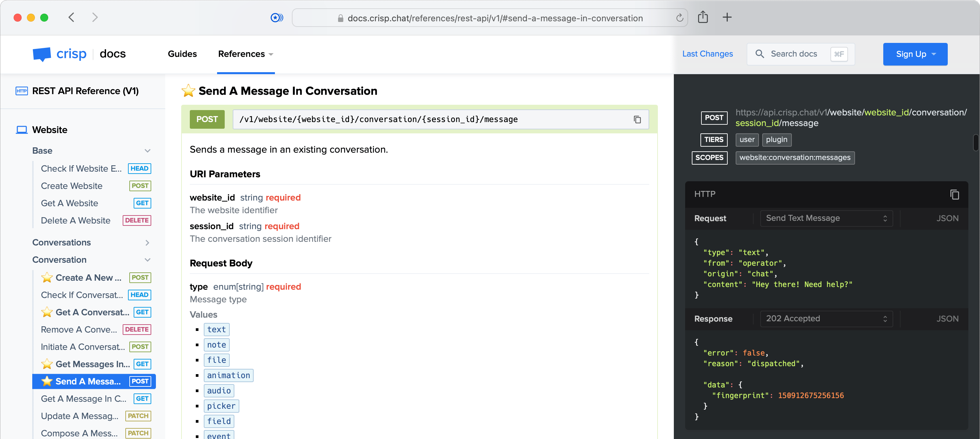This screenshot has height=439, width=980.
Task: Expand the Conversations section chevron
Action: click(x=147, y=242)
